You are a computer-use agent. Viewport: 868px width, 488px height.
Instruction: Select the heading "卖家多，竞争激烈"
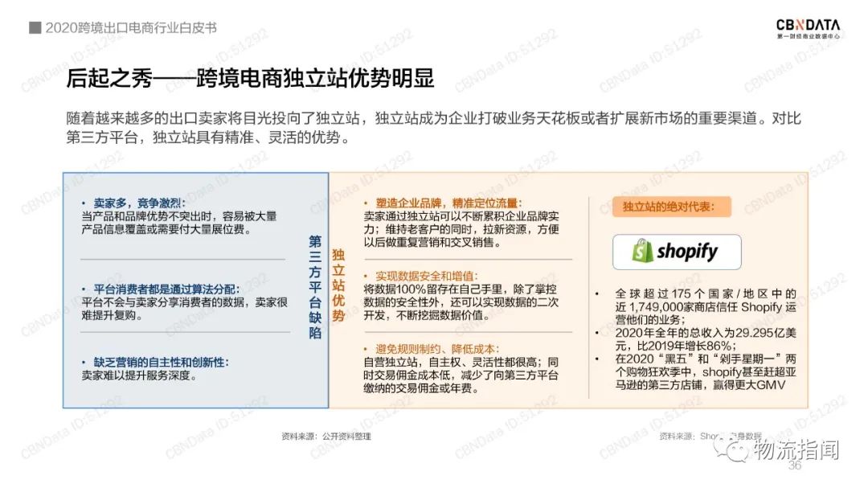coord(139,203)
